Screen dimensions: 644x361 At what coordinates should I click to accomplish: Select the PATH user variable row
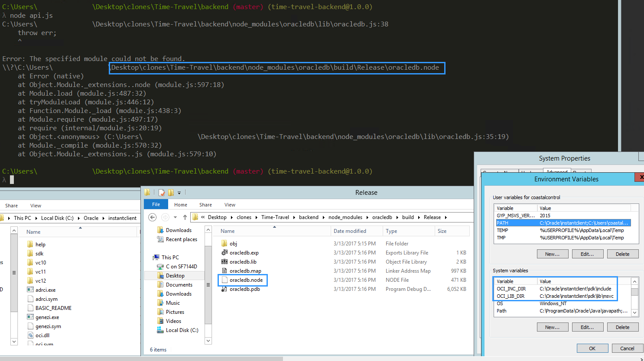point(563,223)
